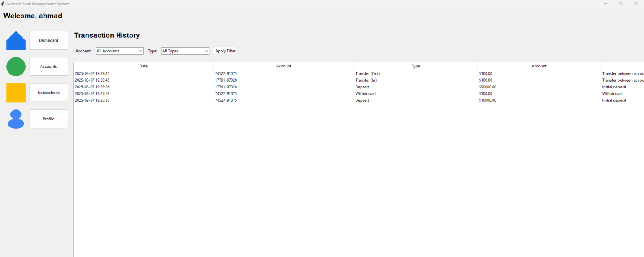The width and height of the screenshot is (644, 257).
Task: Open the Accounts section
Action: point(48,66)
